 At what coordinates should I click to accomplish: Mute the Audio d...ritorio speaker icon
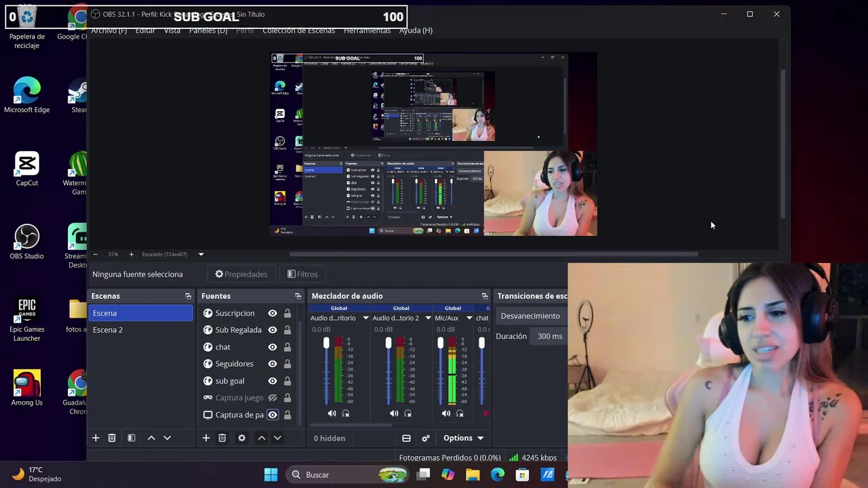332,413
